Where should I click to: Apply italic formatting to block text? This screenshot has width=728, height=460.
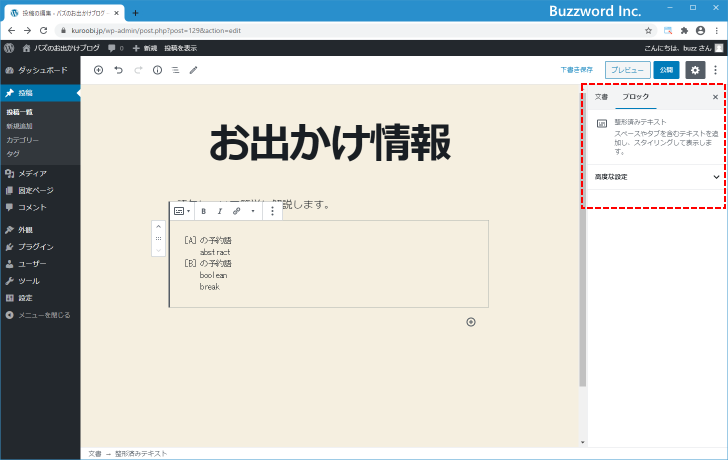[219, 211]
